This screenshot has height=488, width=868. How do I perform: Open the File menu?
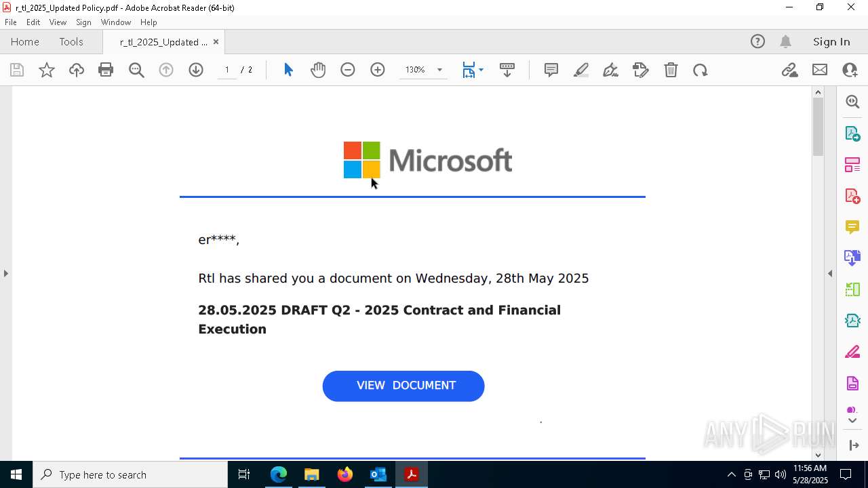(11, 22)
